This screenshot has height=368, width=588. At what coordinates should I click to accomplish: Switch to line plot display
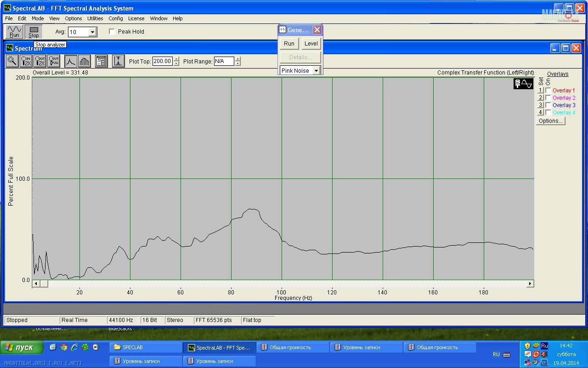click(70, 61)
